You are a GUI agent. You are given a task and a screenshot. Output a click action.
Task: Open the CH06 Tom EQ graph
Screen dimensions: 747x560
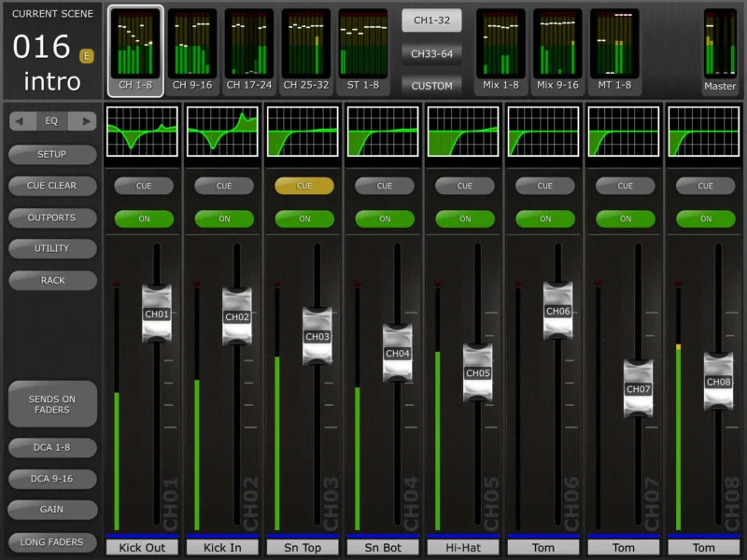pyautogui.click(x=543, y=132)
